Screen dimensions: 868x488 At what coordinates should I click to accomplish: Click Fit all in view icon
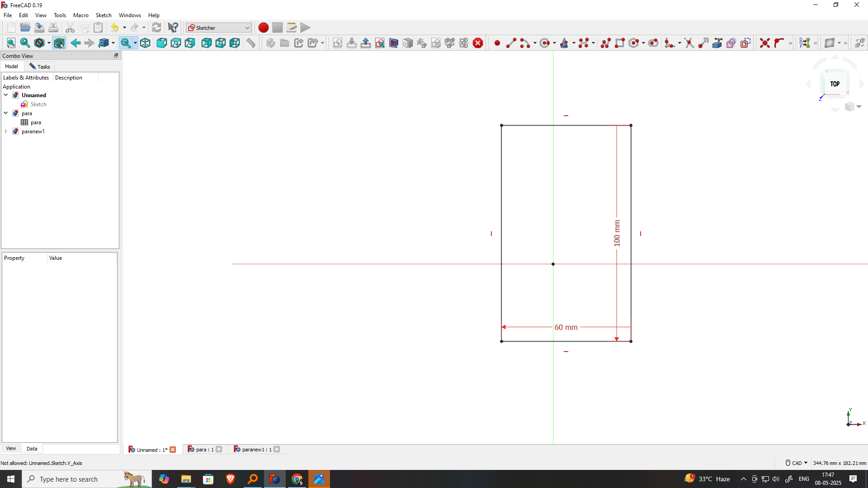pyautogui.click(x=11, y=43)
